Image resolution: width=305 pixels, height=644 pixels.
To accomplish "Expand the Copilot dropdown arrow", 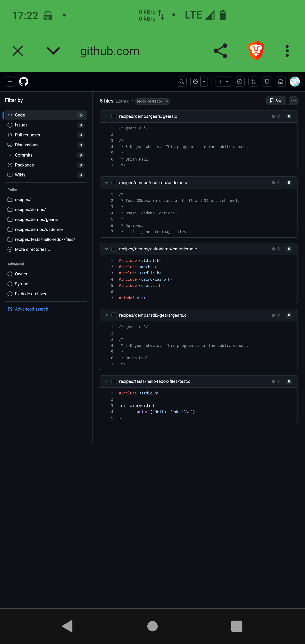I will tap(204, 82).
